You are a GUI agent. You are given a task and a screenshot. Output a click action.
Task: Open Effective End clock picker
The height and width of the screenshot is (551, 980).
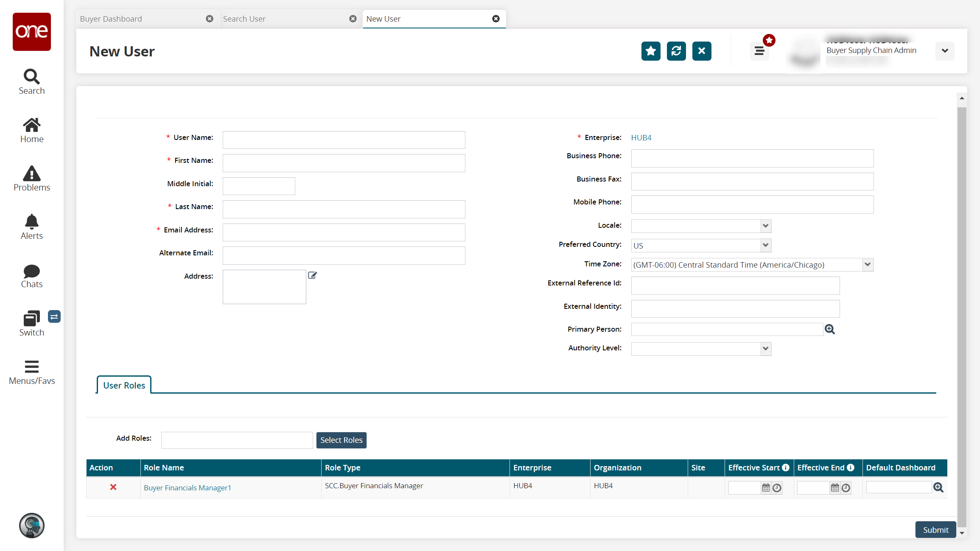tap(846, 488)
